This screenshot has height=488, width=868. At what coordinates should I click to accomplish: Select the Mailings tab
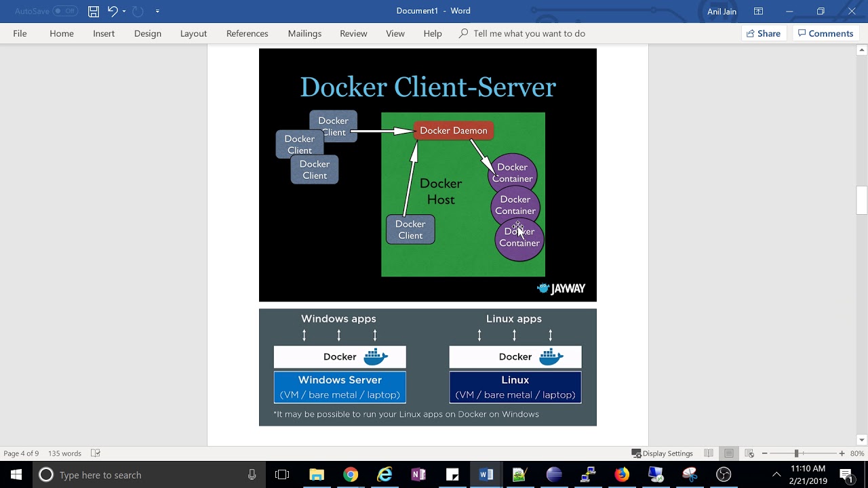(304, 33)
